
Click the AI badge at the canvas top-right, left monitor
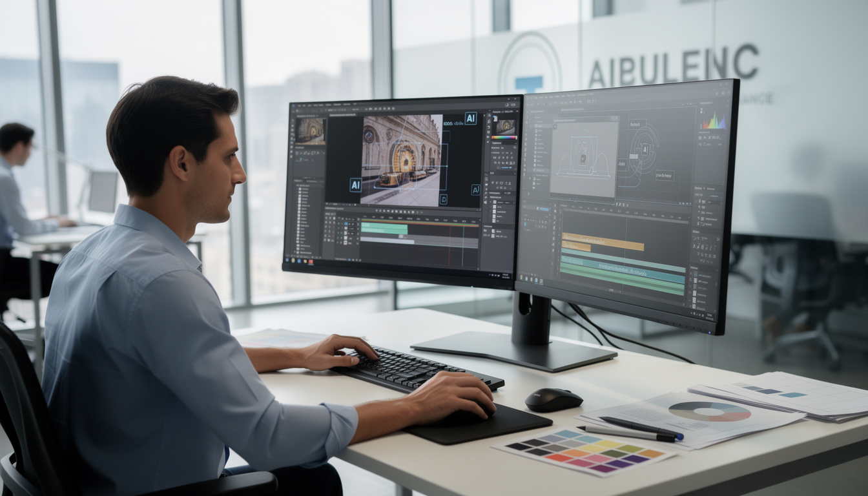pyautogui.click(x=470, y=118)
